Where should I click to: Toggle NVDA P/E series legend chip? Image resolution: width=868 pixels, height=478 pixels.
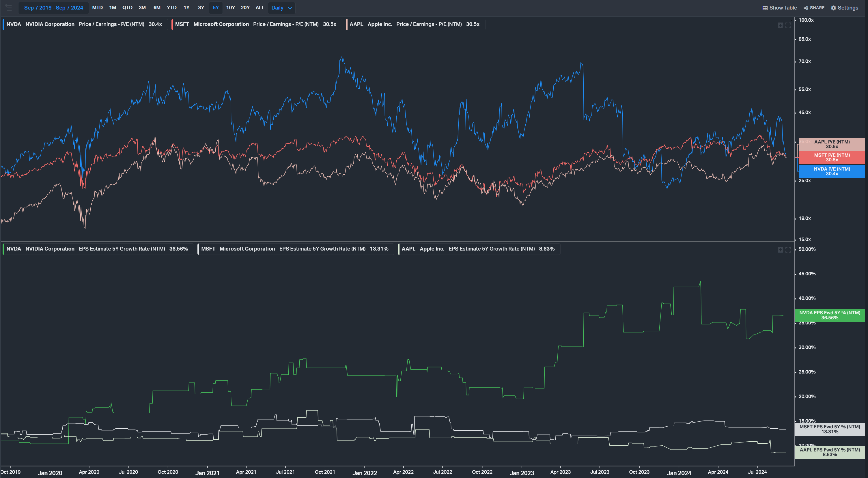(84, 24)
